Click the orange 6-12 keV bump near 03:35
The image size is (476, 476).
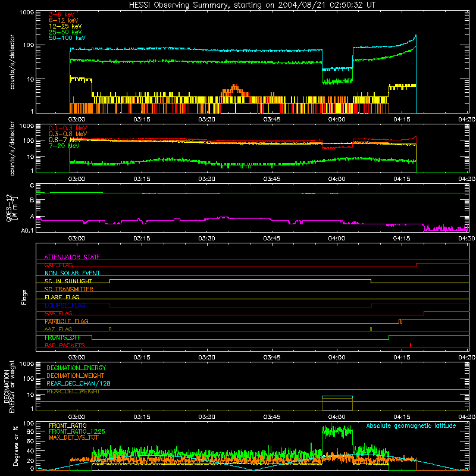click(234, 90)
